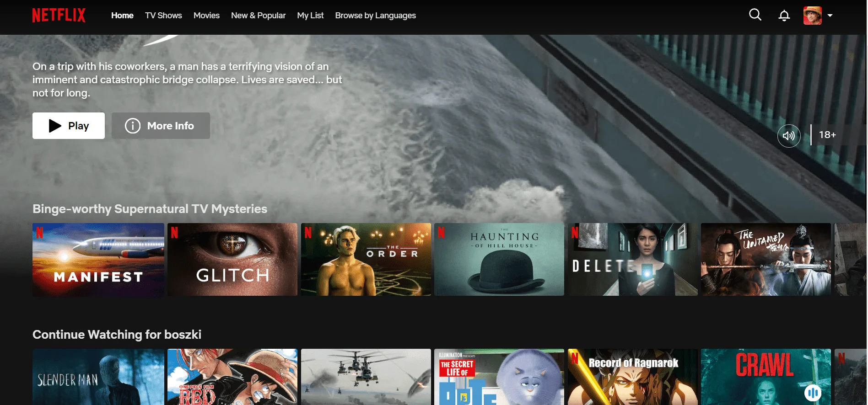Open Browse by Languages
Screen dimensions: 868x405
pyautogui.click(x=375, y=16)
